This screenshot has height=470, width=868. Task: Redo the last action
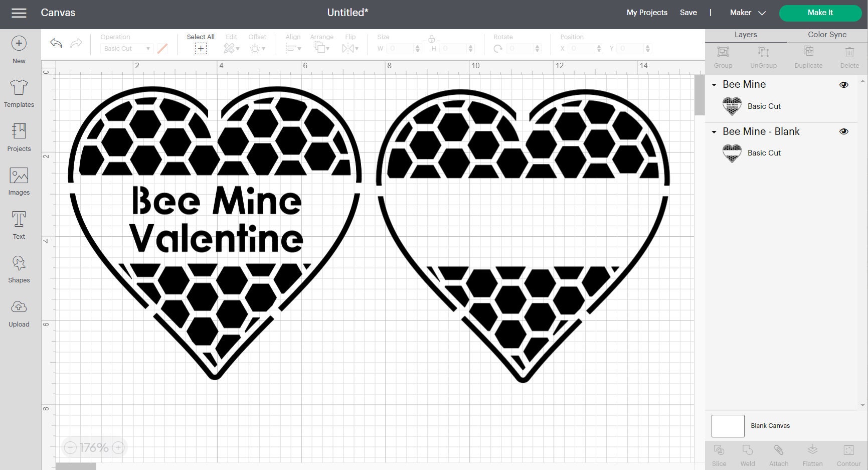[x=76, y=43]
